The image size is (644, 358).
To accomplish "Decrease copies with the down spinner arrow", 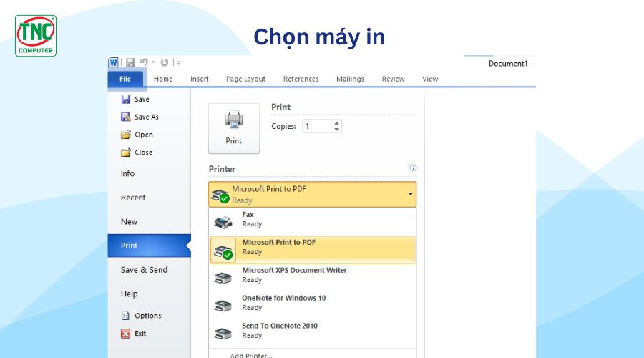I will pyautogui.click(x=337, y=130).
